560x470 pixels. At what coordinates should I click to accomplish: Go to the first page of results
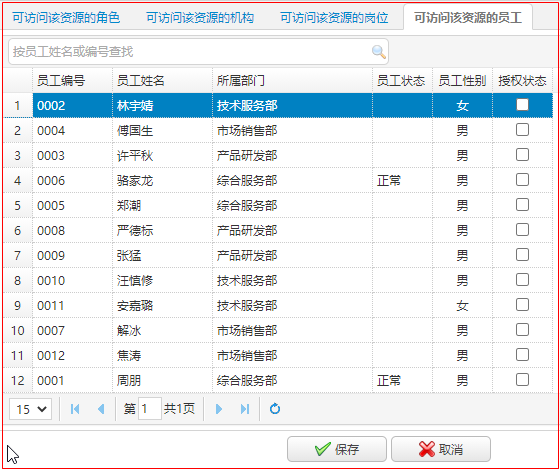(75, 409)
